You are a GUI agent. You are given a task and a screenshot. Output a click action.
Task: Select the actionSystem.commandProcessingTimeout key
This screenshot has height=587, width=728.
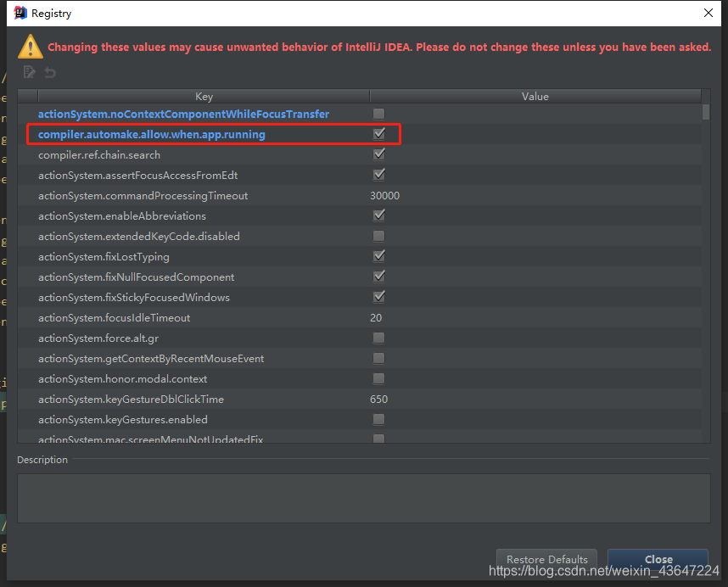143,196
